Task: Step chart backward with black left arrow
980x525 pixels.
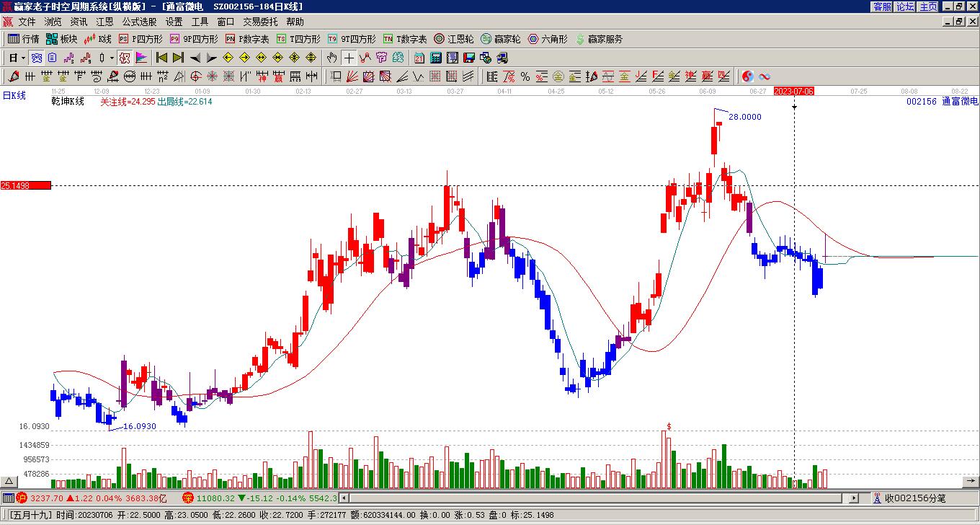Action: (195, 58)
